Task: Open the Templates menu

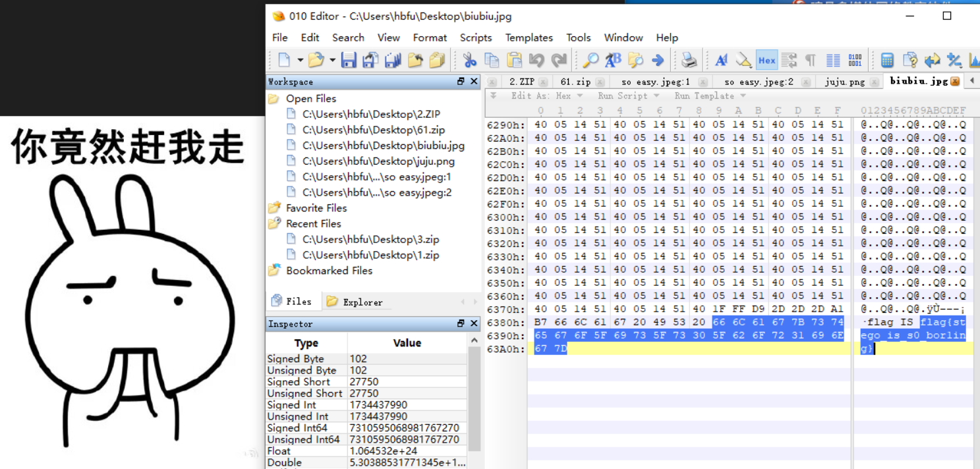Action: pyautogui.click(x=529, y=38)
